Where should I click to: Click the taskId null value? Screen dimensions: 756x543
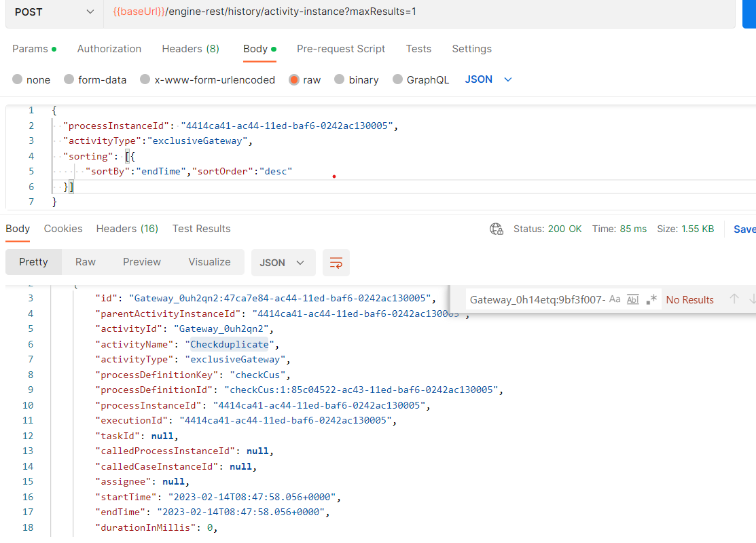[x=162, y=436]
